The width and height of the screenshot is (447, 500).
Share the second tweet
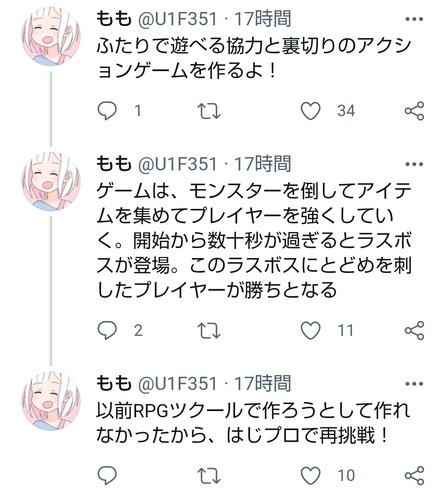point(414,330)
